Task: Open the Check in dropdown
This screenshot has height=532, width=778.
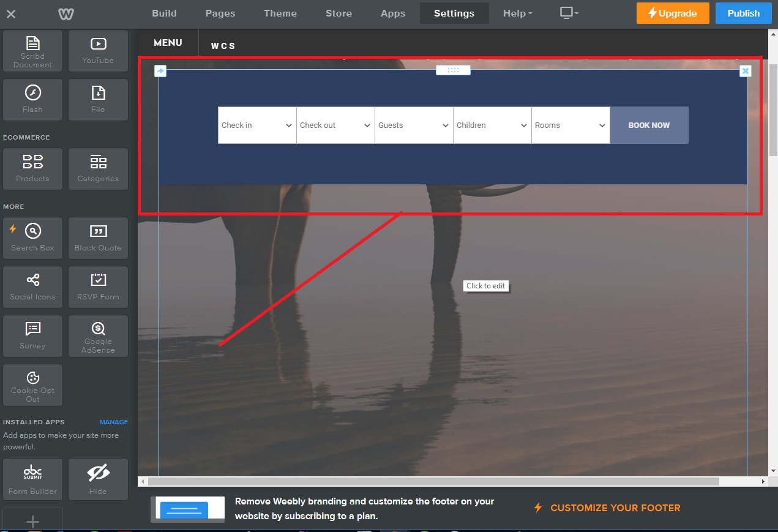Action: click(257, 126)
